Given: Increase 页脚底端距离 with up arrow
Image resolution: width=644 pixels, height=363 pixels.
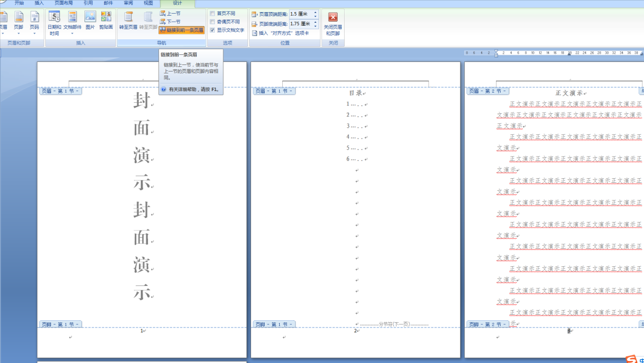Looking at the screenshot, I should 315,22.
